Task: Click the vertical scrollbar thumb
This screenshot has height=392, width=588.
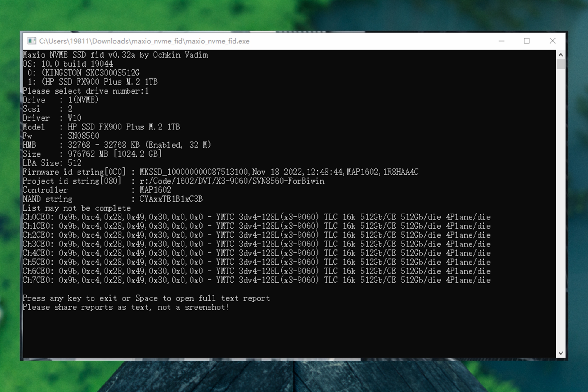Action: click(x=561, y=64)
